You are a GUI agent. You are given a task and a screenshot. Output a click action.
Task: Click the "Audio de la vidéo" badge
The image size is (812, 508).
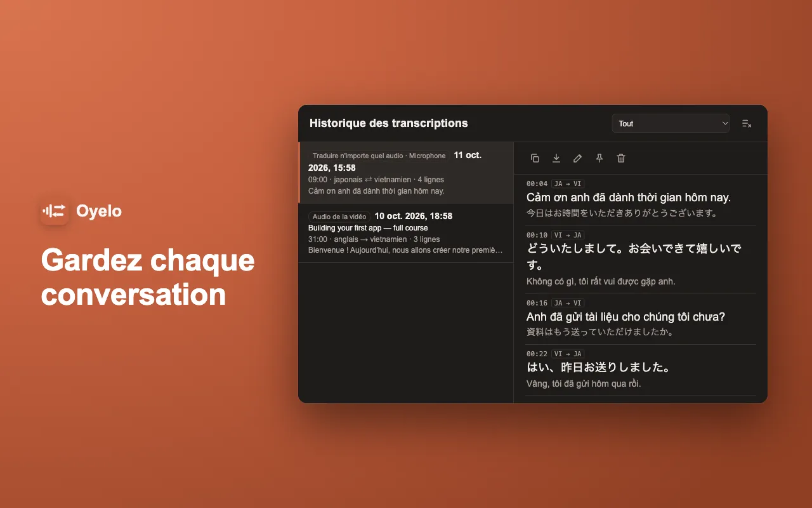coord(339,217)
